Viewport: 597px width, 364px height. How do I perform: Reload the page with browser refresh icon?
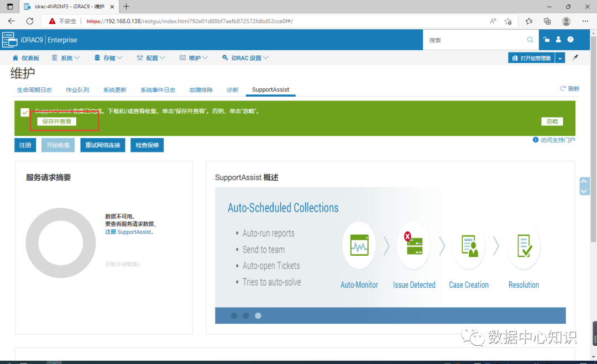(30, 21)
